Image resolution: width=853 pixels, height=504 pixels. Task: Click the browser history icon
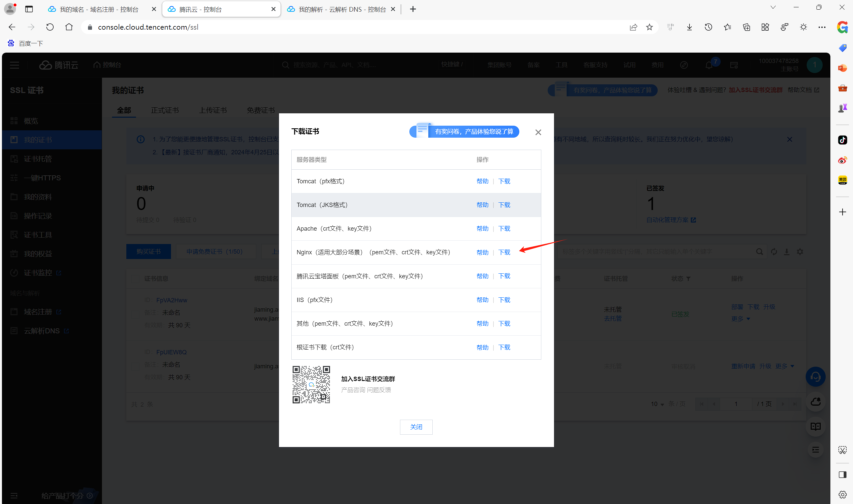[x=708, y=27]
